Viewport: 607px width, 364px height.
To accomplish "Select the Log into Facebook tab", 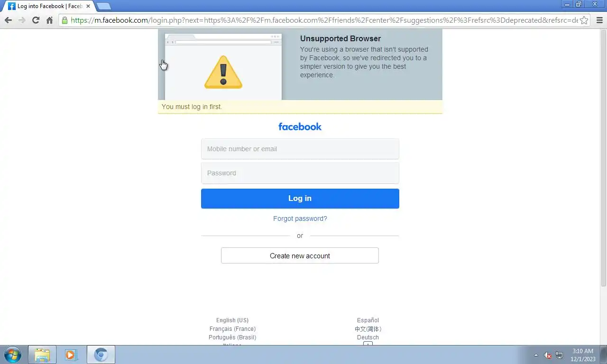I will pos(47,6).
